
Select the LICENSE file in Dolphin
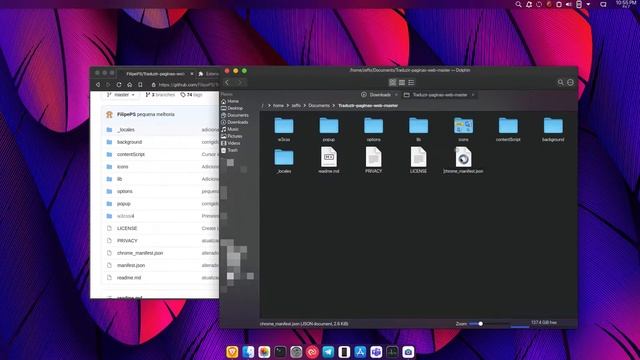point(418,160)
